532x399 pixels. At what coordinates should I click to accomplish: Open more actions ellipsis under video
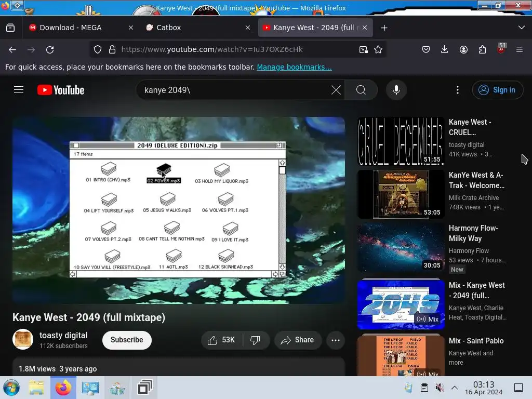[336, 340]
